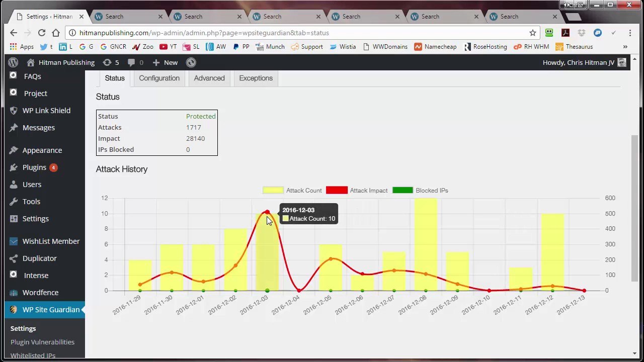Image resolution: width=644 pixels, height=362 pixels.
Task: Go back with the browser back arrow
Action: click(14, 33)
